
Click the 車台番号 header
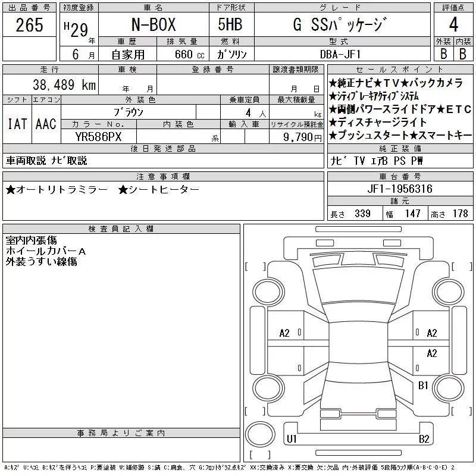click(400, 176)
